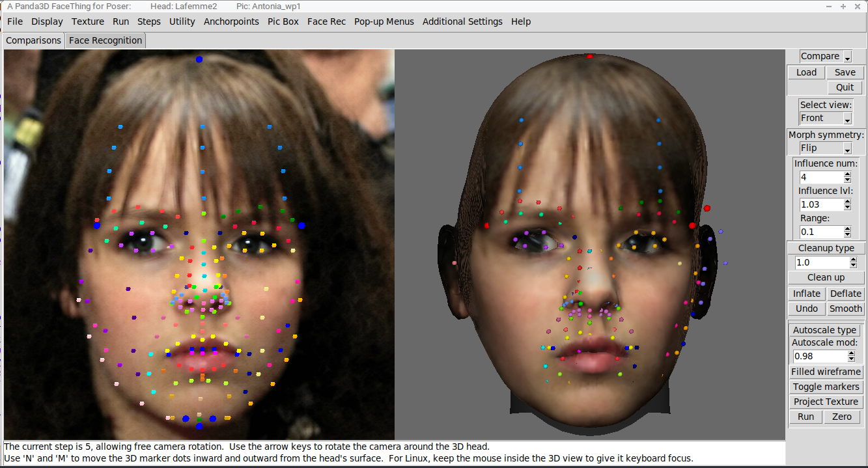The height and width of the screenshot is (468, 868).
Task: Click the Undo button
Action: (x=807, y=309)
